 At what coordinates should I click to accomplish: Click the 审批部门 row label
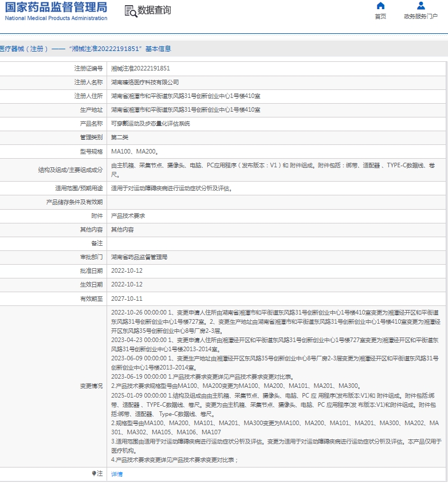(x=91, y=257)
